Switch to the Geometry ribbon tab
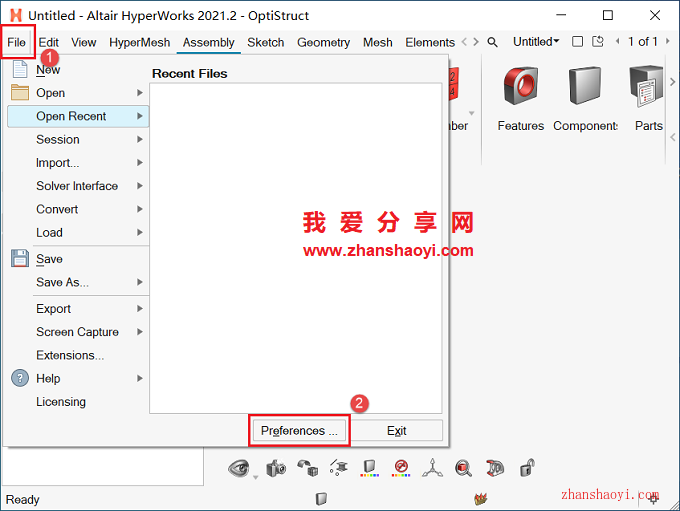 click(324, 42)
